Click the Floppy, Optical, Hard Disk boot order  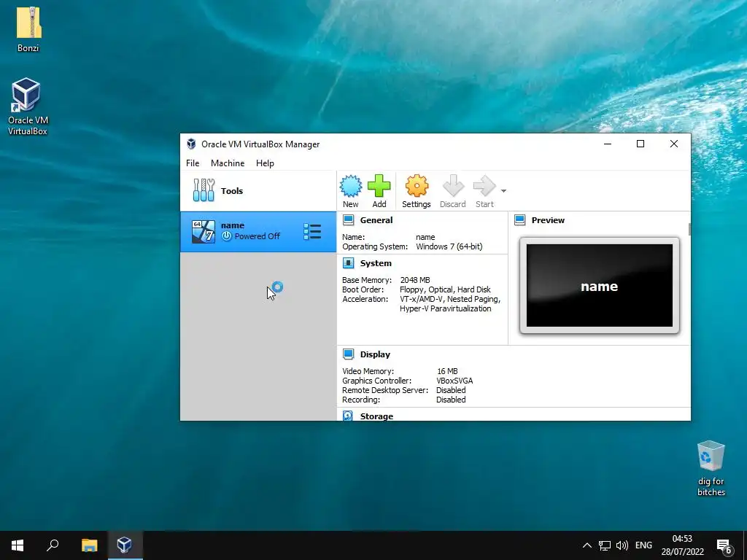coord(445,289)
